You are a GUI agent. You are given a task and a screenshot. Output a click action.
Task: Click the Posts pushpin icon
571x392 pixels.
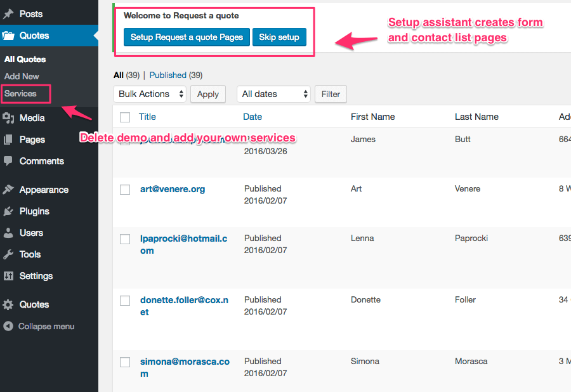click(x=8, y=14)
